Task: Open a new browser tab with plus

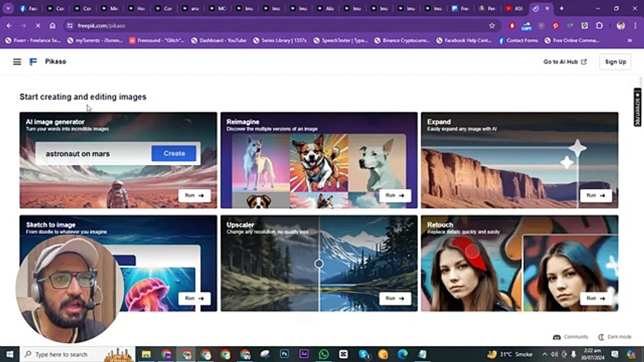Action: click(562, 9)
